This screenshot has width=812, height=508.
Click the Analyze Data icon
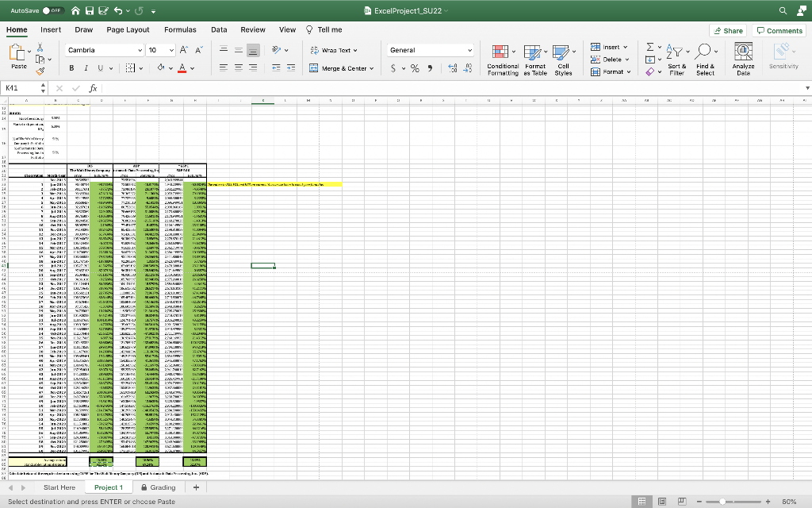tap(743, 58)
